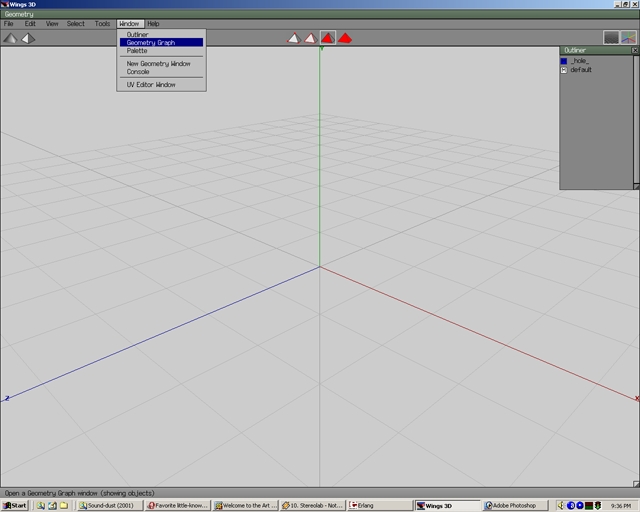
Task: Click Wings 3D title bar app icon
Action: (x=4, y=4)
